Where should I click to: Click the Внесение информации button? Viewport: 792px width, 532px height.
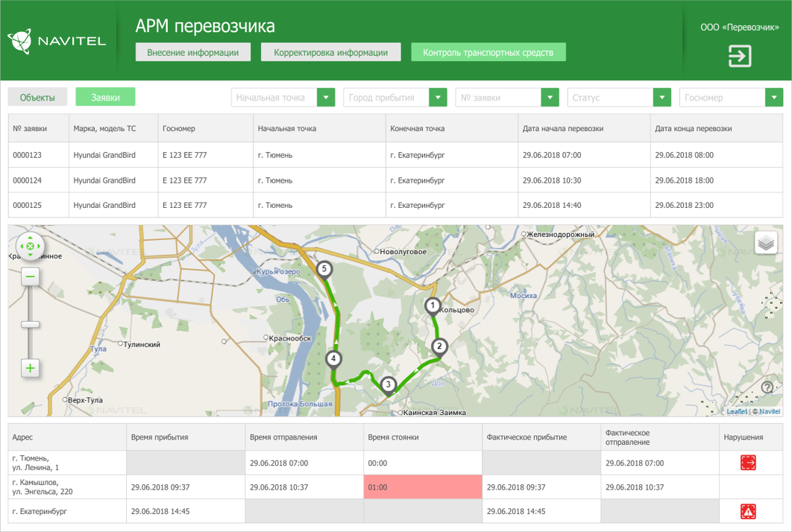[x=192, y=52]
